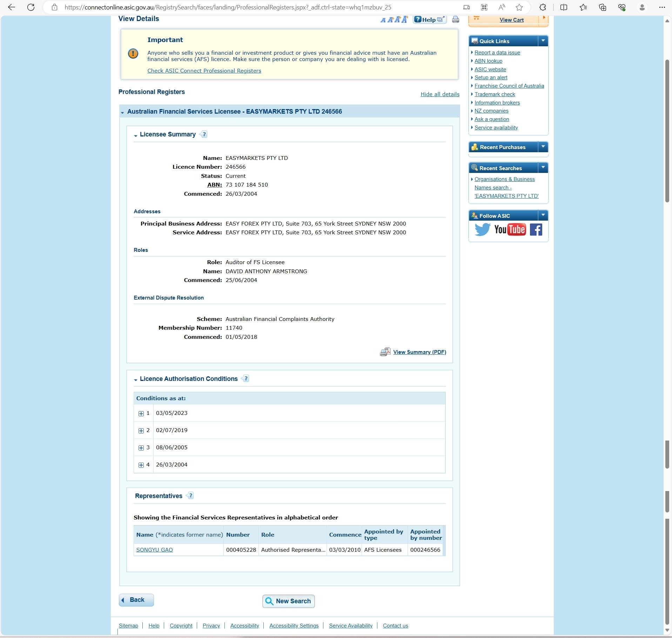Click the grid icon in address bar
This screenshot has height=638, width=672.
pos(484,7)
